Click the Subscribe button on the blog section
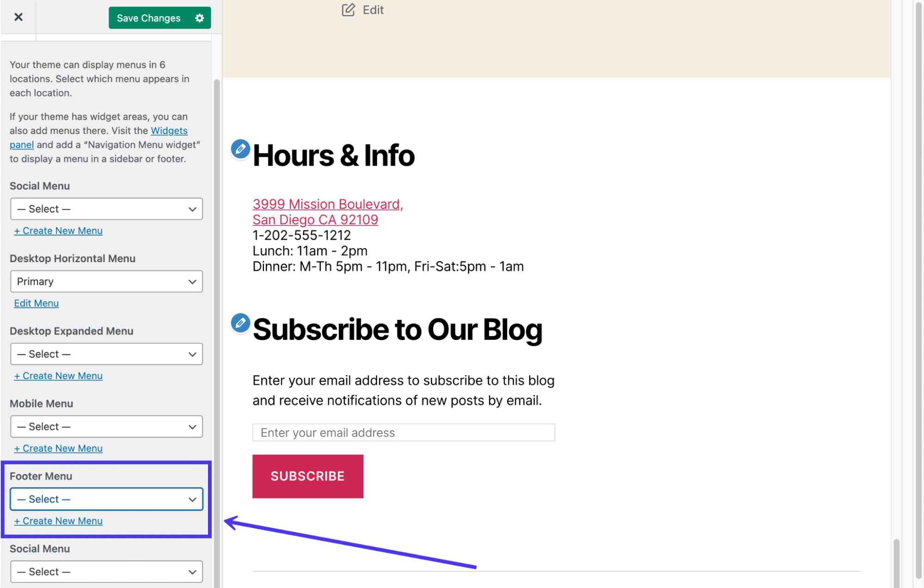Viewport: 924px width, 588px height. (x=307, y=476)
